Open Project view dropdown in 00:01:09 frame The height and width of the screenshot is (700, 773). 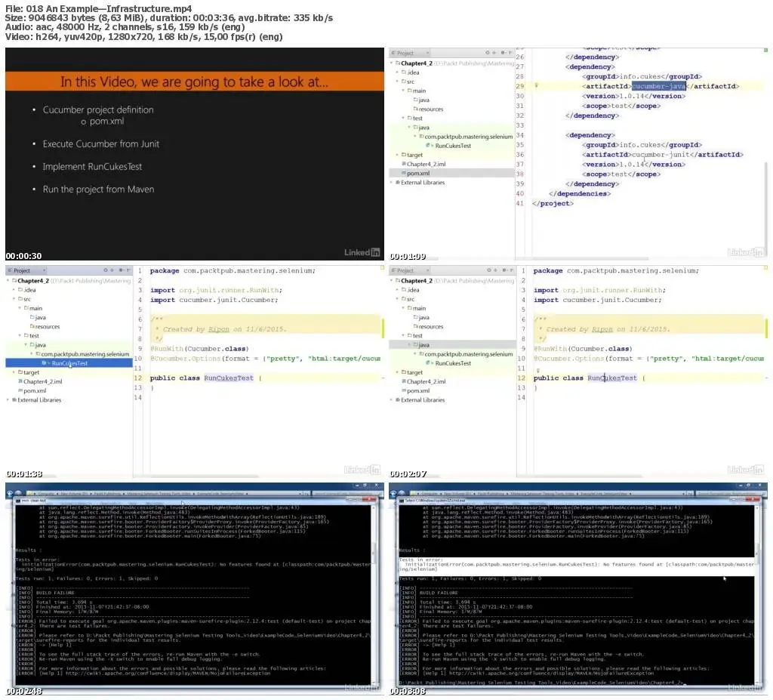(427, 53)
